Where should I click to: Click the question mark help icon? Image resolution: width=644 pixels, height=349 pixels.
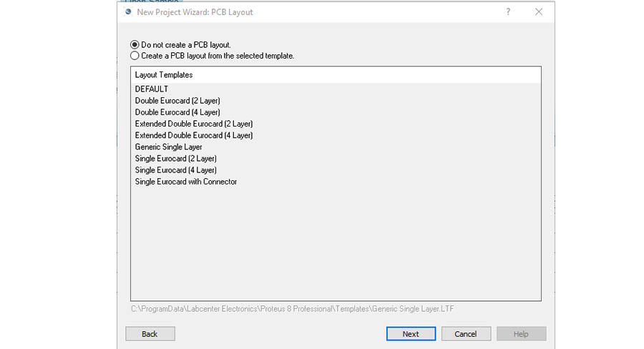tap(508, 12)
